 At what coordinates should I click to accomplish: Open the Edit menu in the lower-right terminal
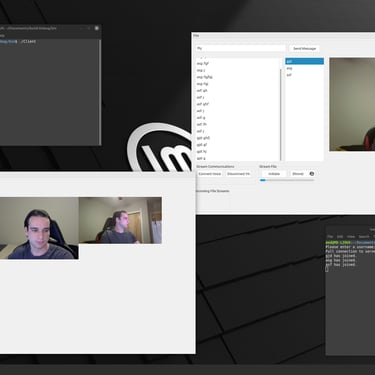pyautogui.click(x=340, y=236)
